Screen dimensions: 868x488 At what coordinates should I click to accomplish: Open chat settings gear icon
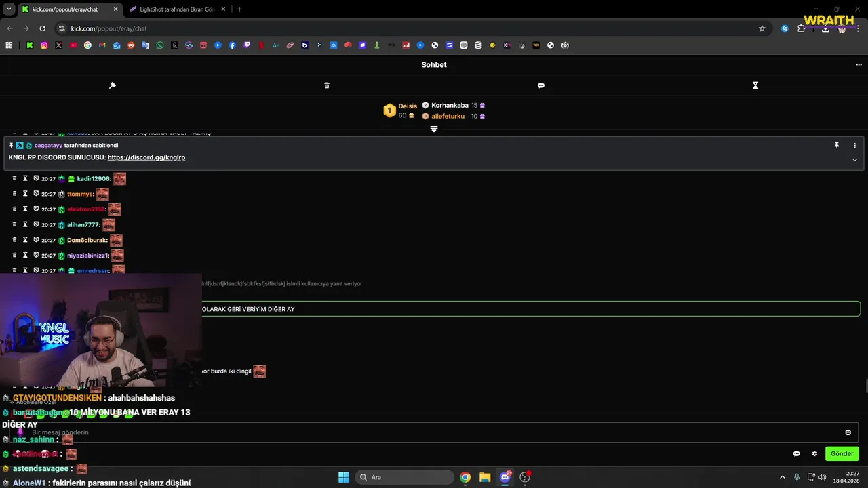tap(814, 453)
